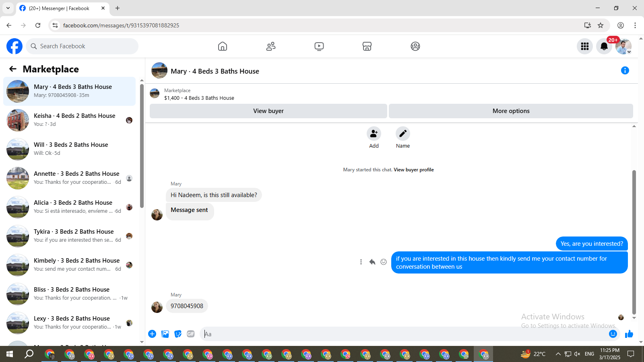
Task: Click Mary's avatar in the chat header
Action: tap(159, 70)
